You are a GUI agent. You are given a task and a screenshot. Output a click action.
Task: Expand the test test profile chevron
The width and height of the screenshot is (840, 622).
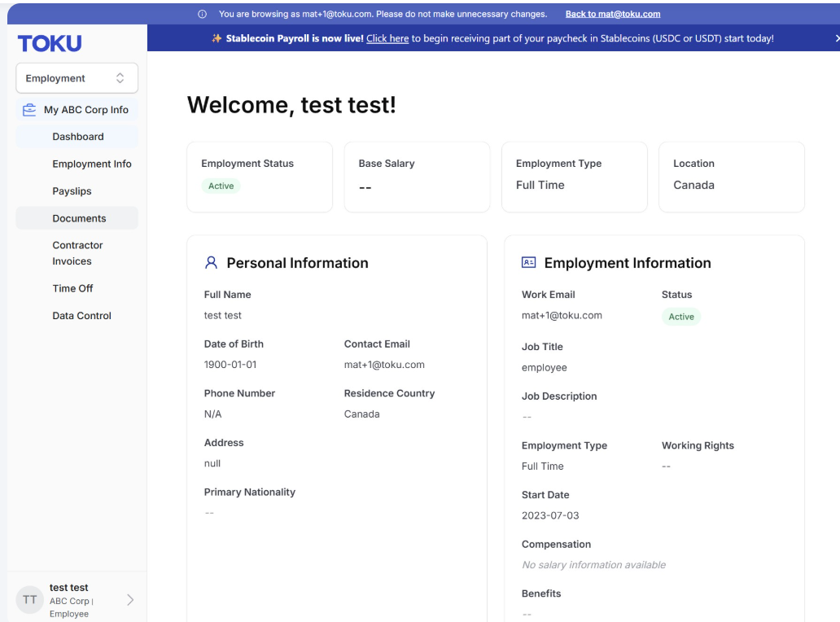(x=130, y=599)
